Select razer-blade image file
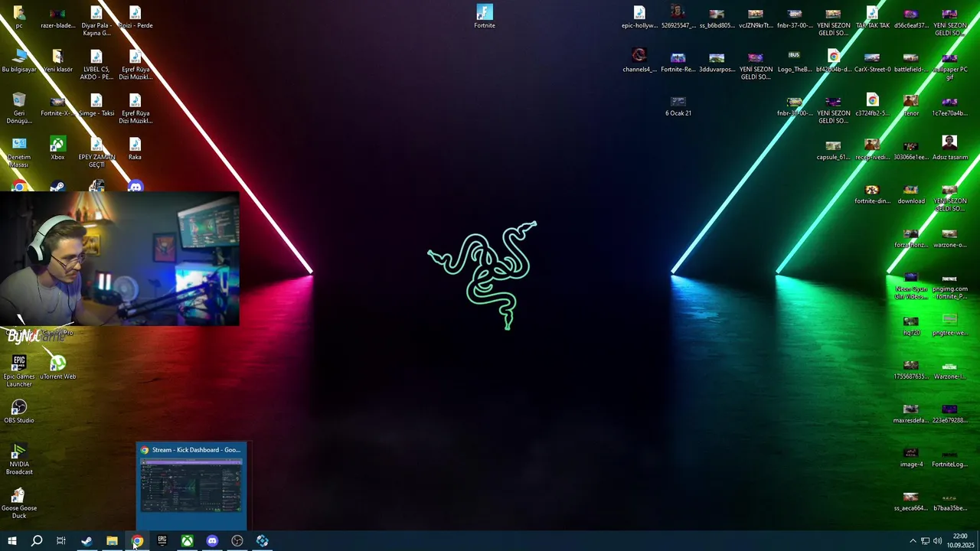Viewport: 980px width, 551px height. click(x=57, y=16)
